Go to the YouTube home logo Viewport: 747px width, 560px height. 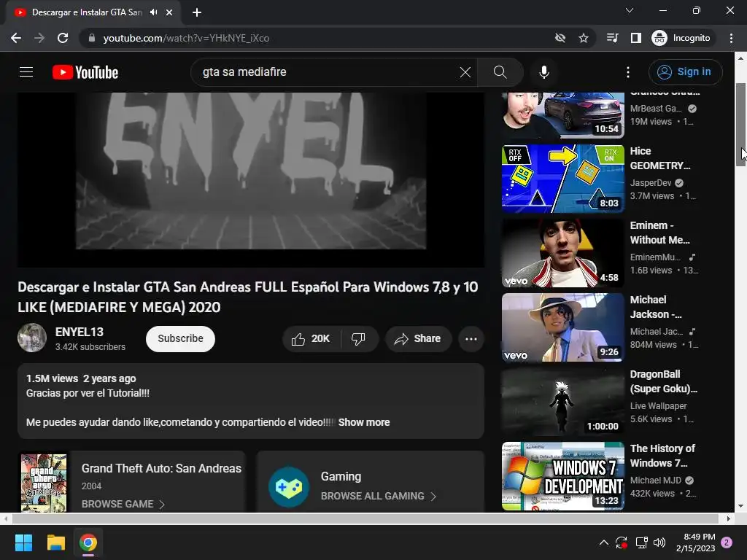pyautogui.click(x=85, y=72)
